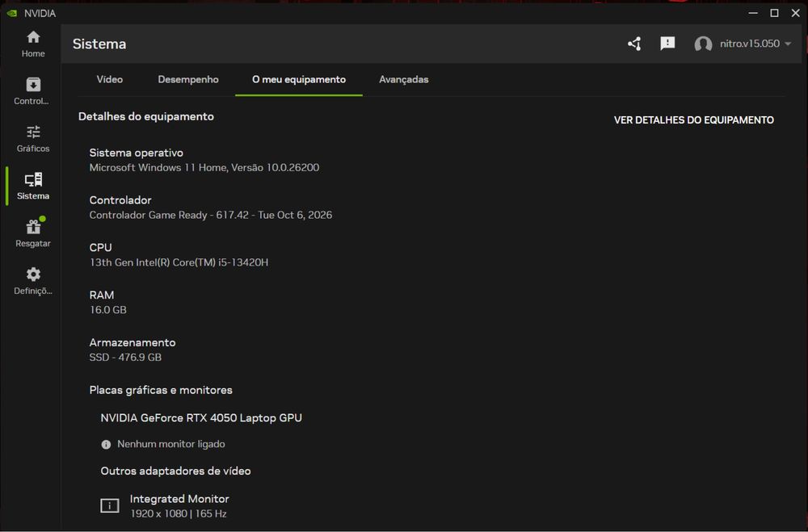Click the user avatar icon
808x532 pixels.
703,44
